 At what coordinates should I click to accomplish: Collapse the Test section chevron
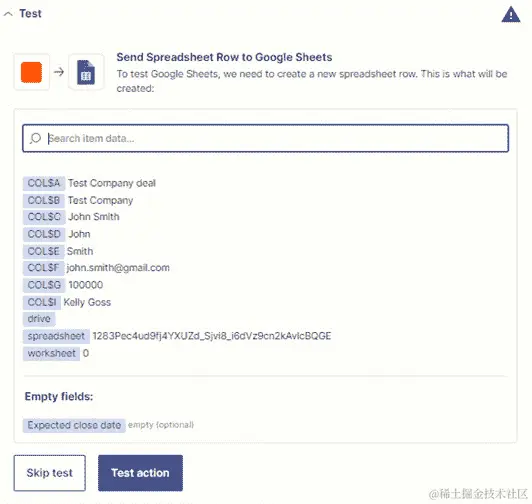(x=8, y=14)
